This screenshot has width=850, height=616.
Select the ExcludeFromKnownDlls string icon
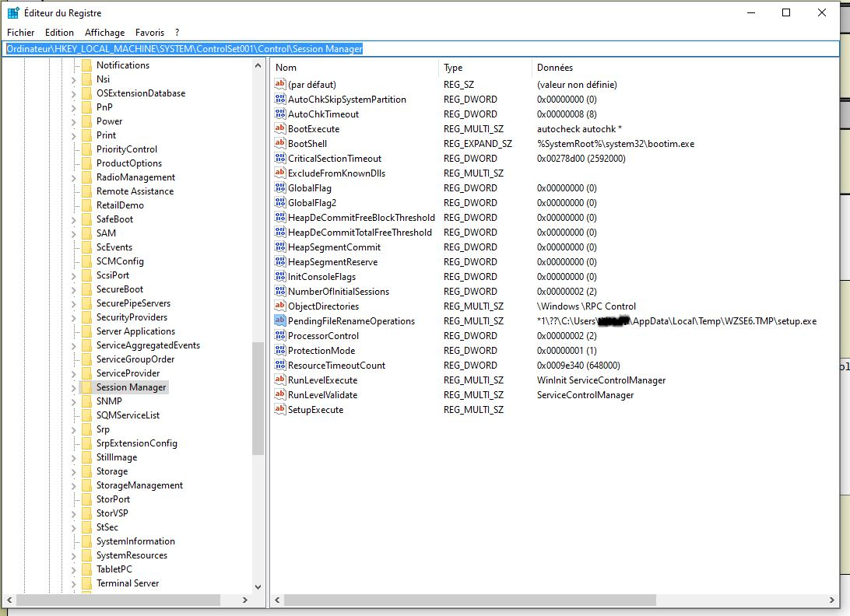pos(279,173)
